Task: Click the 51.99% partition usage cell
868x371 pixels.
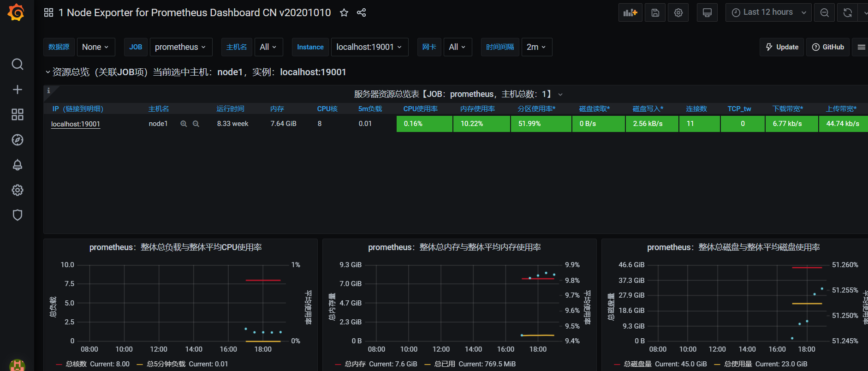Action: 541,124
